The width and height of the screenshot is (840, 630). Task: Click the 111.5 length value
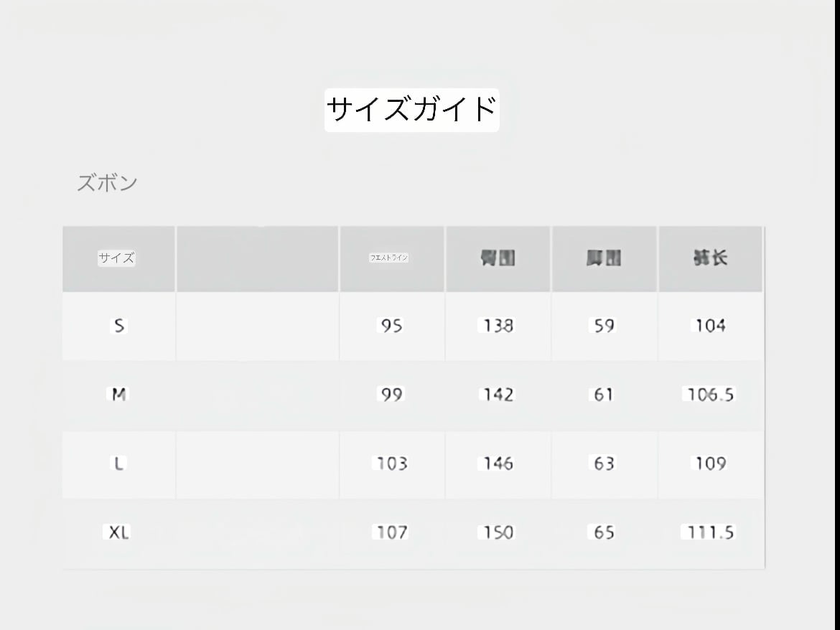[x=709, y=532]
